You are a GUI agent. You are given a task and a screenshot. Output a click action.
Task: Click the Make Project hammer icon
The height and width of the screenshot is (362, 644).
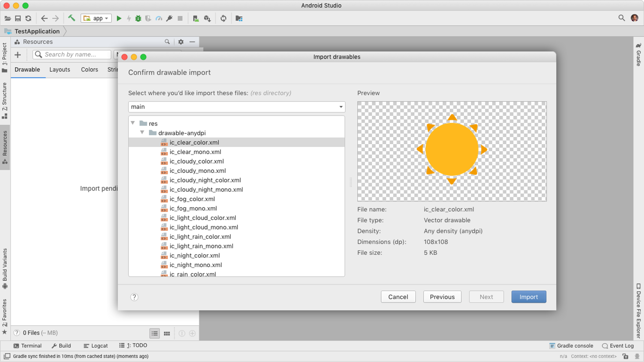pyautogui.click(x=71, y=18)
